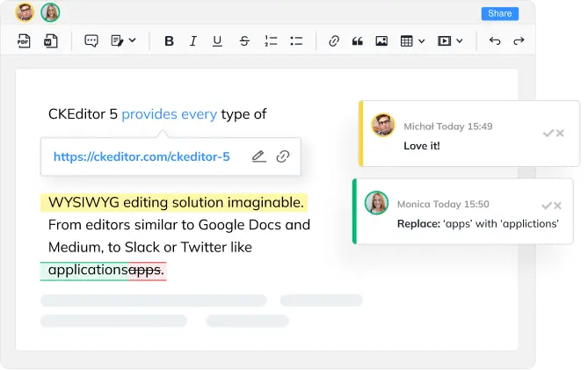Screen dimensions: 588x370
Task: Insert a bulleted list
Action: click(296, 40)
